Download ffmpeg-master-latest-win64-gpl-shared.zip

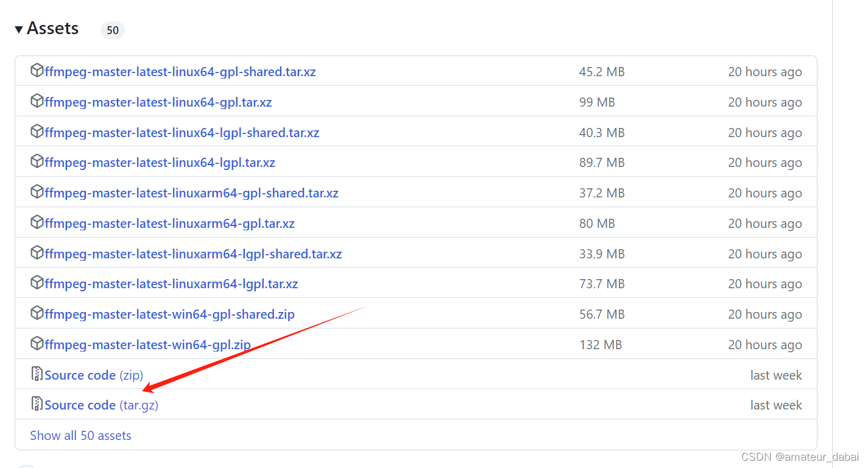click(x=170, y=314)
